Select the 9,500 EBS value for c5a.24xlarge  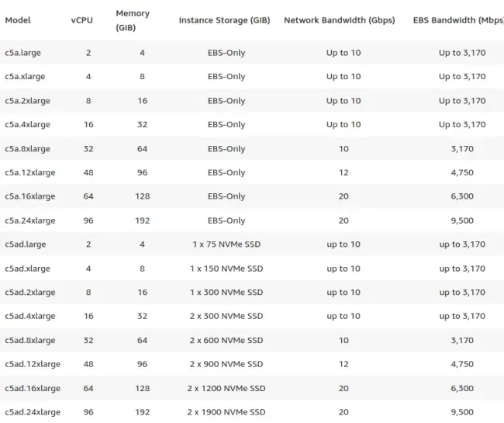(x=462, y=220)
